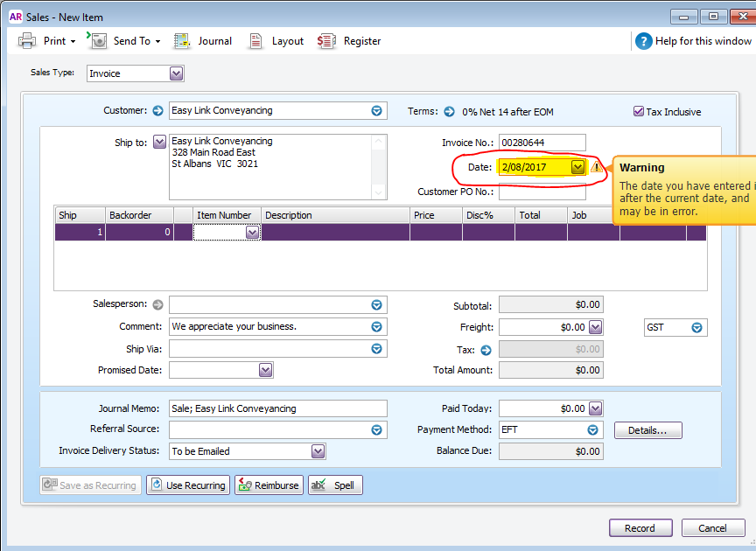Click the Customer PO No. field

[x=542, y=192]
